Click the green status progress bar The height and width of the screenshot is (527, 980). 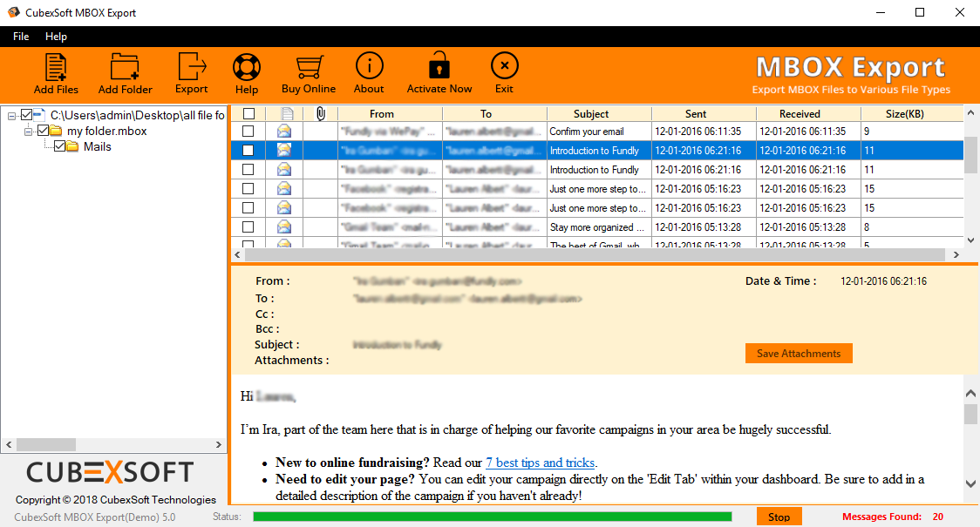click(x=492, y=517)
